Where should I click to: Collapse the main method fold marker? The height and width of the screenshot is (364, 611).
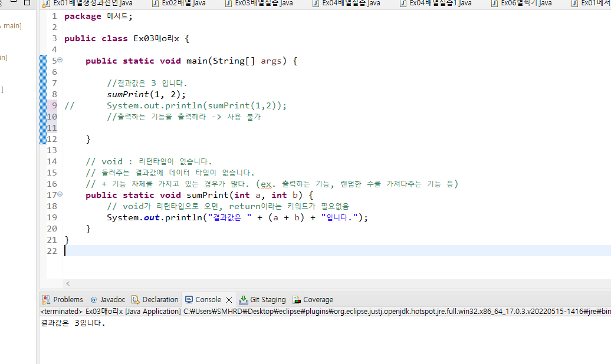[60, 60]
